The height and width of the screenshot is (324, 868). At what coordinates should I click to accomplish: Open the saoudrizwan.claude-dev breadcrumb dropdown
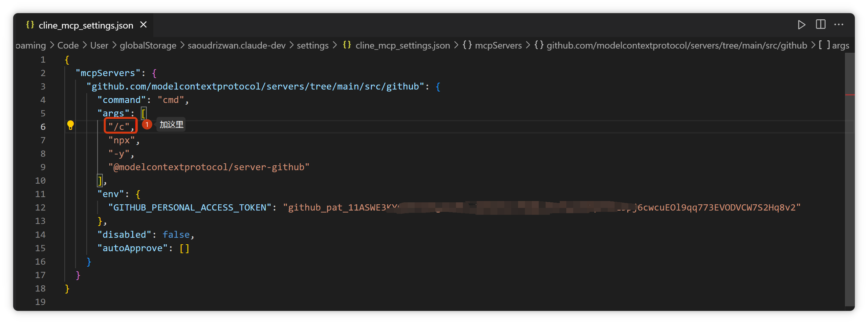tap(236, 46)
